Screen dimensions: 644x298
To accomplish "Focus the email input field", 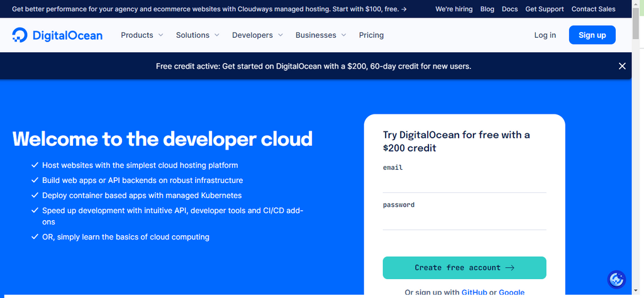I will point(464,184).
